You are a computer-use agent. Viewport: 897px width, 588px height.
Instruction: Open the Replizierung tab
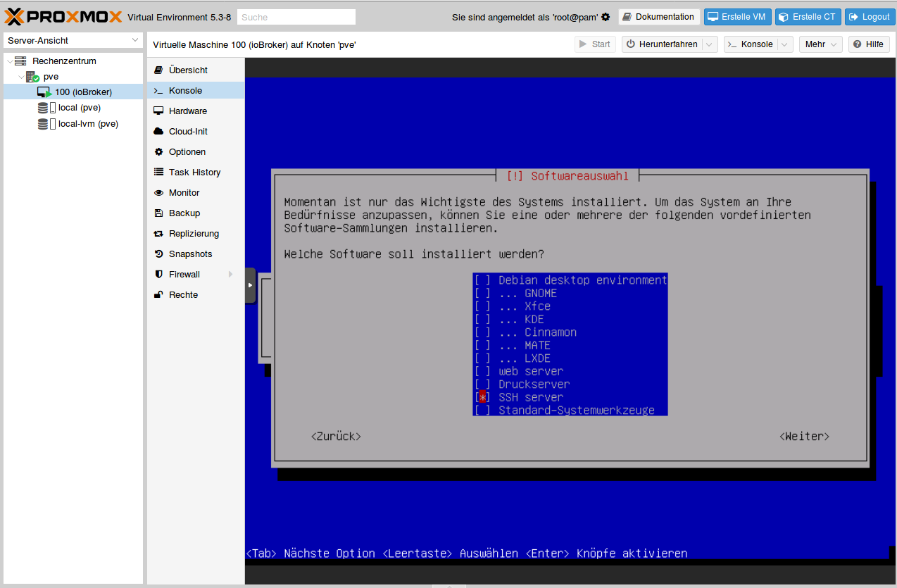click(x=196, y=234)
